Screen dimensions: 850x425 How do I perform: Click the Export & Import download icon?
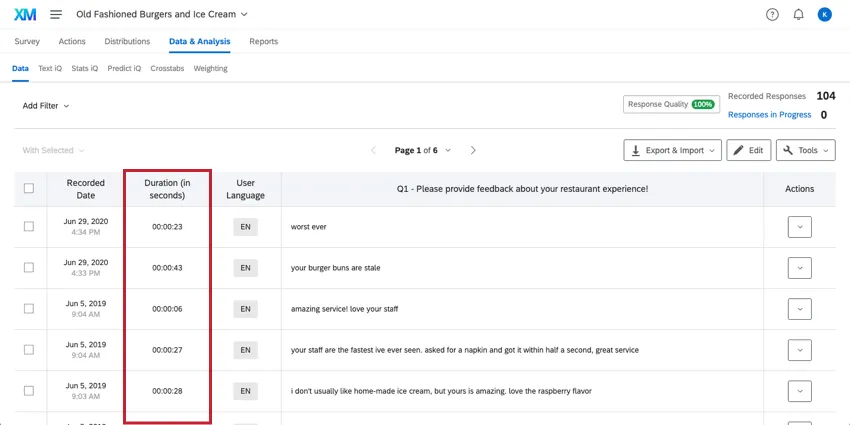(636, 150)
